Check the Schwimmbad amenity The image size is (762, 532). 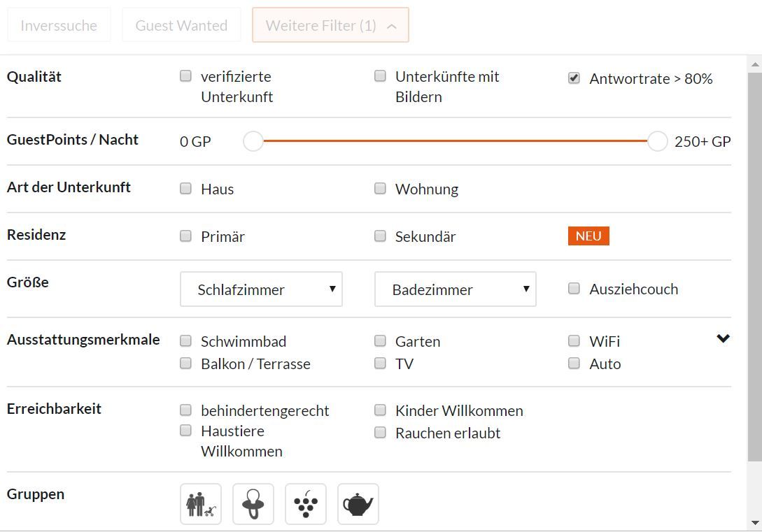pyautogui.click(x=185, y=340)
